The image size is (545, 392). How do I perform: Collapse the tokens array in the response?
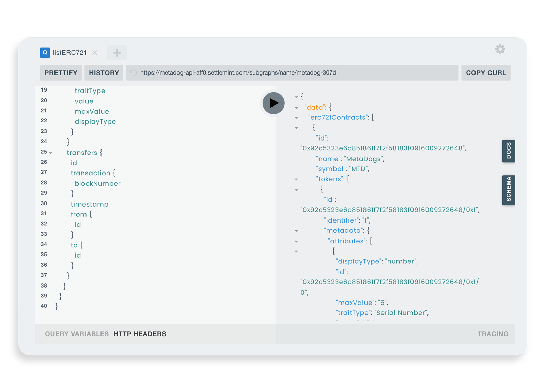tap(296, 179)
